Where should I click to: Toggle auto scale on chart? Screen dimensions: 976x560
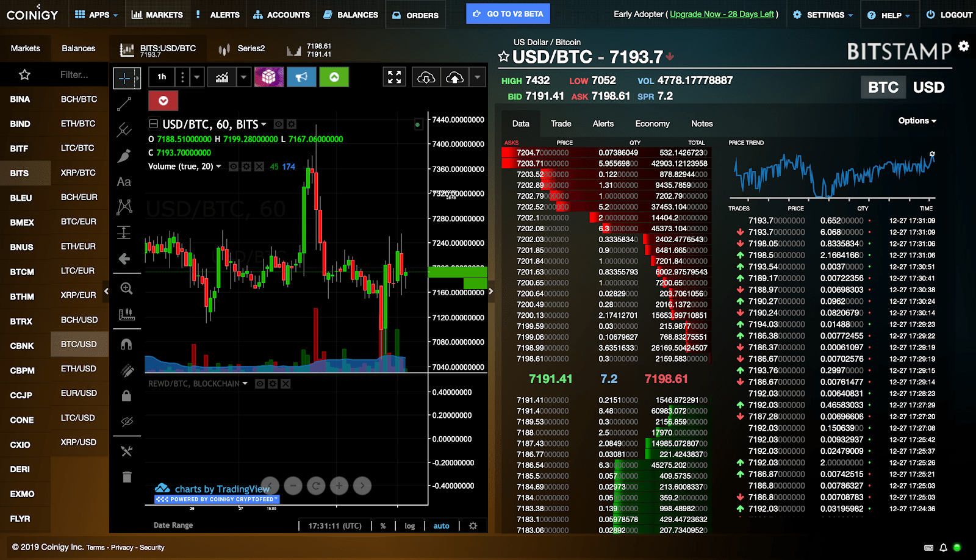coord(442,526)
